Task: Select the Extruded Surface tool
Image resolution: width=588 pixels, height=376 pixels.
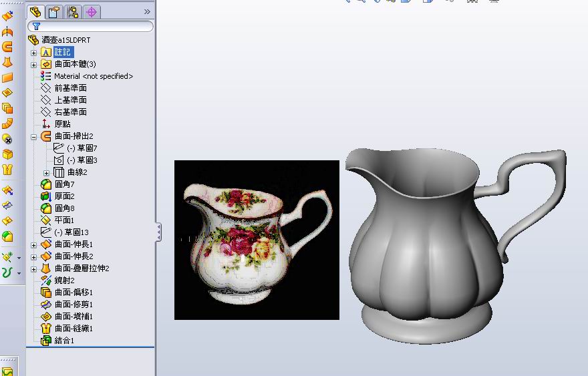Action: [7, 16]
